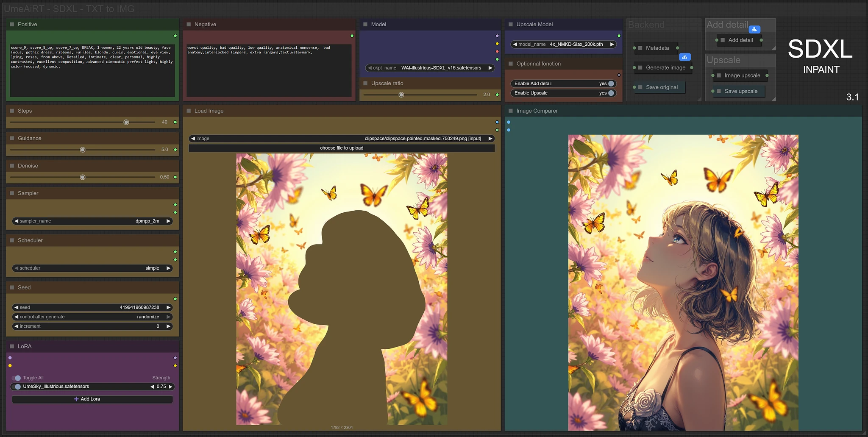Image resolution: width=868 pixels, height=437 pixels.
Task: Collapse the Positive prompt node
Action: [x=11, y=24]
